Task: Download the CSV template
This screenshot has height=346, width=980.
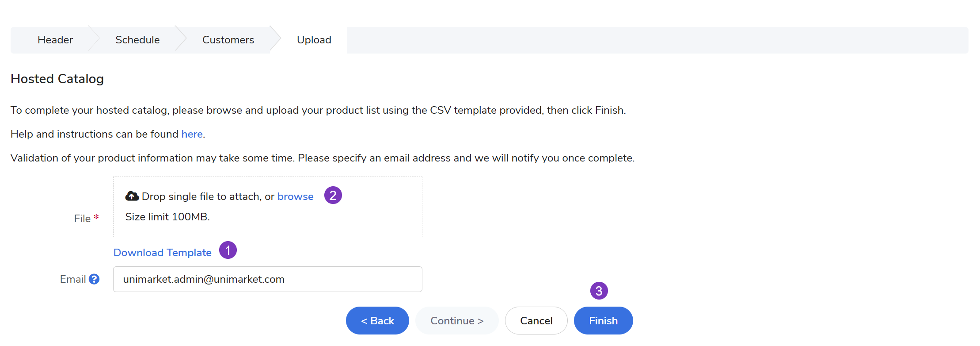Action: click(162, 253)
